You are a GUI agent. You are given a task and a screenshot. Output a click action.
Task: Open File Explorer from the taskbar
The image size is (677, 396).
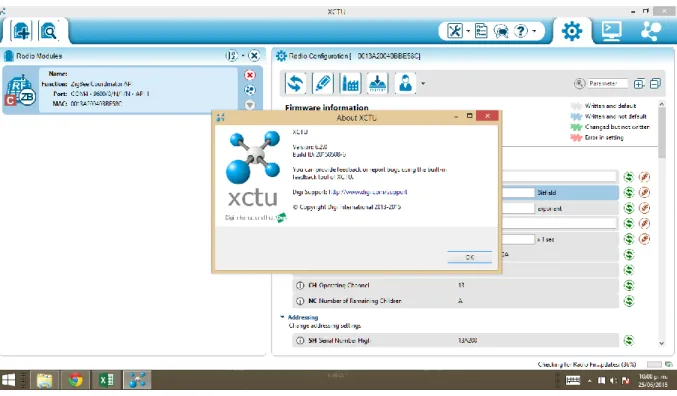44,380
